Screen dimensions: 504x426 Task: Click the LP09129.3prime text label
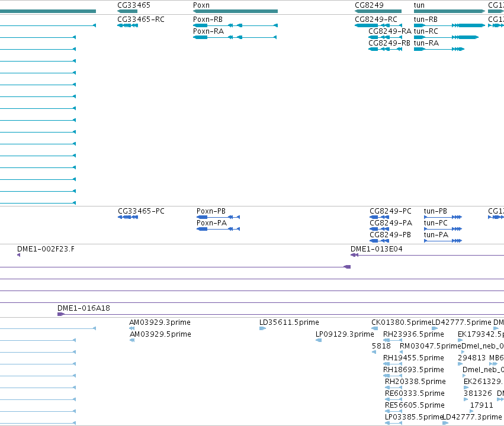click(x=345, y=334)
